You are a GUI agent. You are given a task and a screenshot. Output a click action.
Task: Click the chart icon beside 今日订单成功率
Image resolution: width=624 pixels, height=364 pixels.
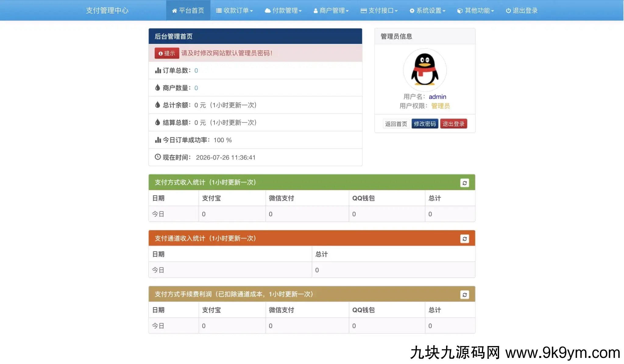158,140
